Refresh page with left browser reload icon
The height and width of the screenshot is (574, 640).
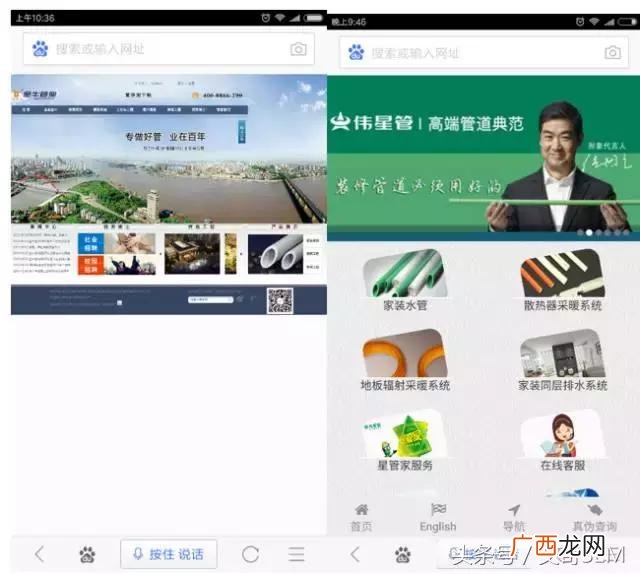pyautogui.click(x=250, y=554)
